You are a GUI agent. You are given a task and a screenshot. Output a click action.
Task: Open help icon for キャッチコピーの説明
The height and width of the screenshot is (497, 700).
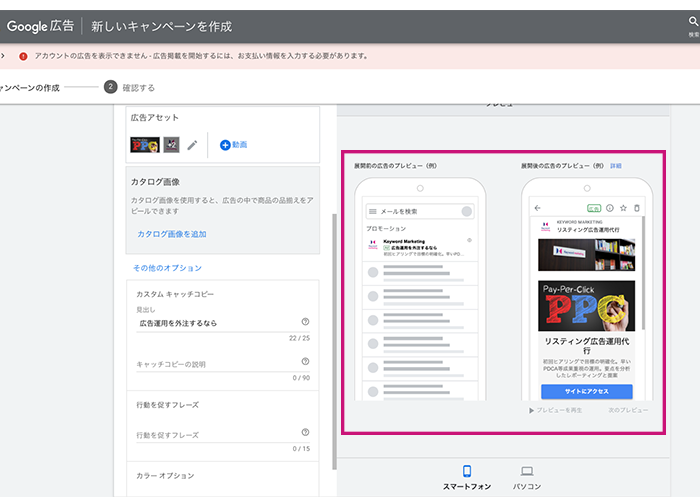tap(305, 361)
